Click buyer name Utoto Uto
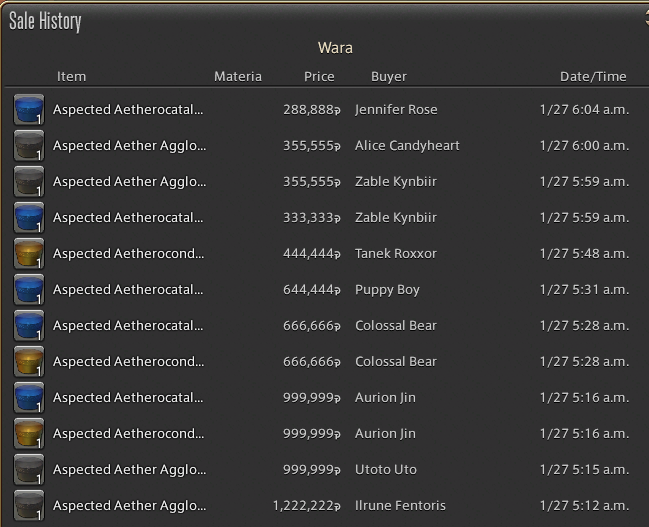Image resolution: width=649 pixels, height=527 pixels. coord(386,470)
